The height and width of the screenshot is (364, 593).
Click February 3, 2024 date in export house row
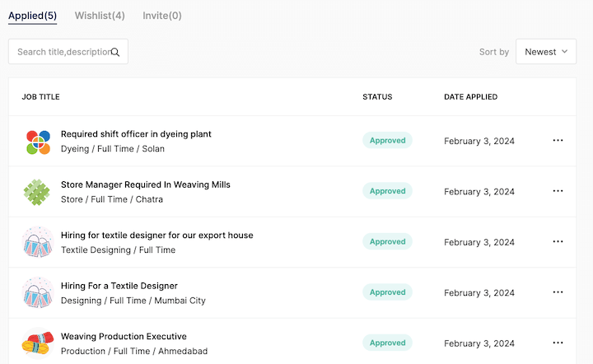[x=479, y=242]
